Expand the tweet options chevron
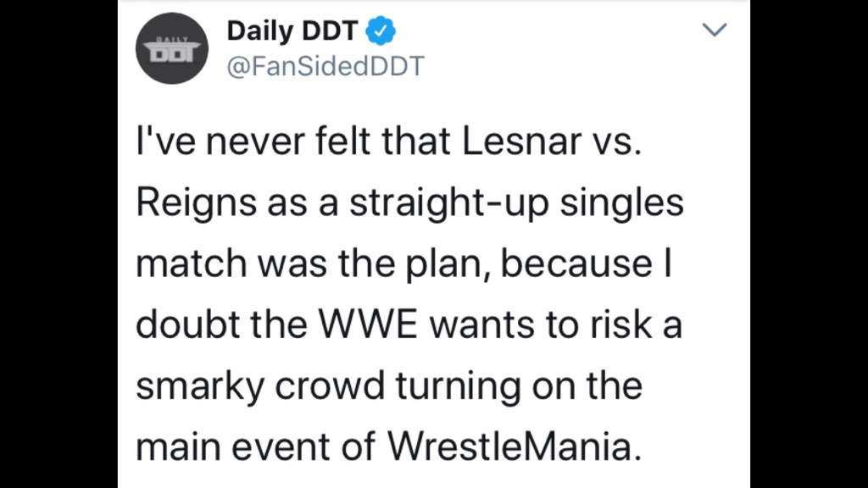Viewport: 868px width, 488px height. (714, 30)
